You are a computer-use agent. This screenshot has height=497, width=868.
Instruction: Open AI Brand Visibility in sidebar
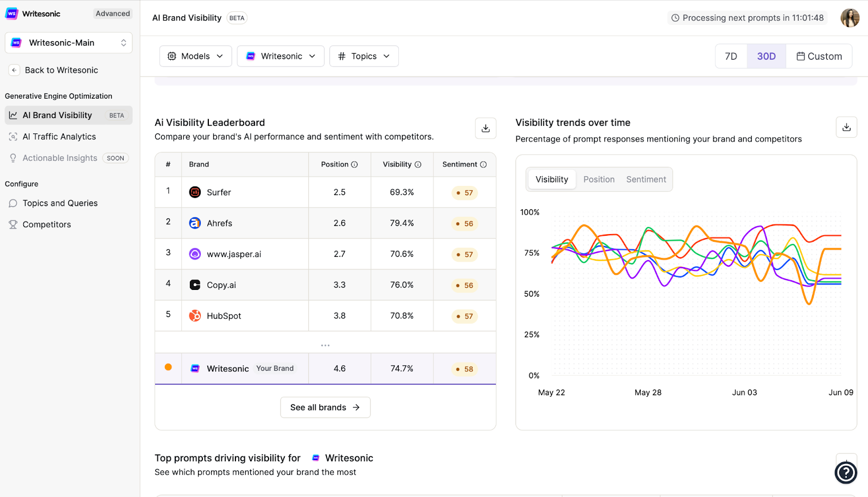tap(68, 115)
